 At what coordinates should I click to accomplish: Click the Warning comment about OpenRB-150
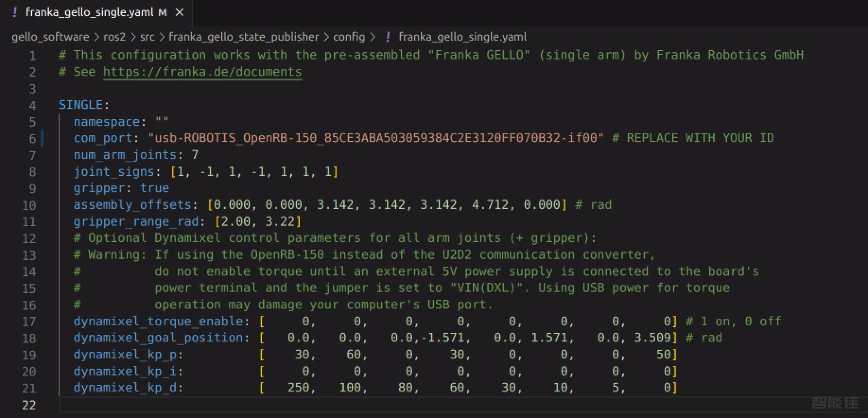[x=365, y=255]
